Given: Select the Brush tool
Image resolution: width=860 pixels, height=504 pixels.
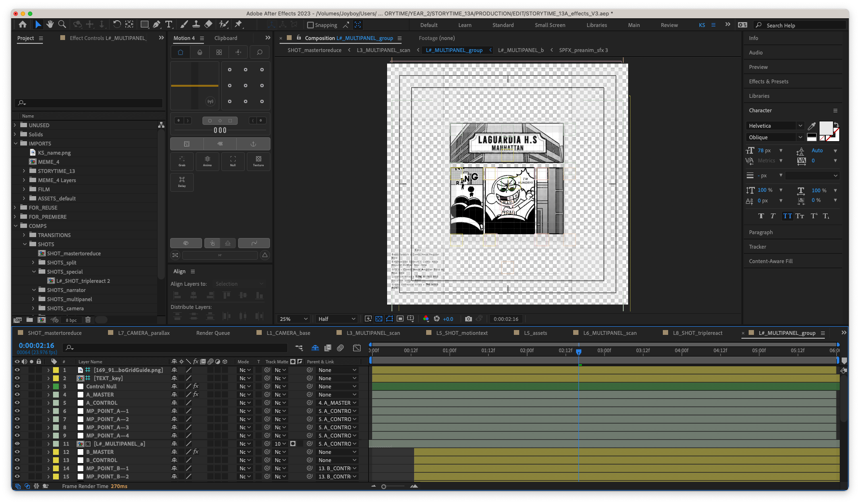Looking at the screenshot, I should (x=184, y=25).
